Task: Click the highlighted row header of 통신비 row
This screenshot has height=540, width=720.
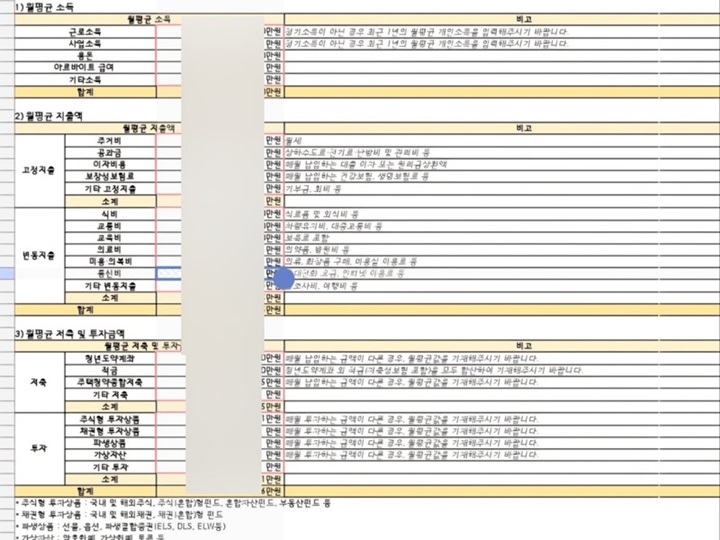Action: 7,274
